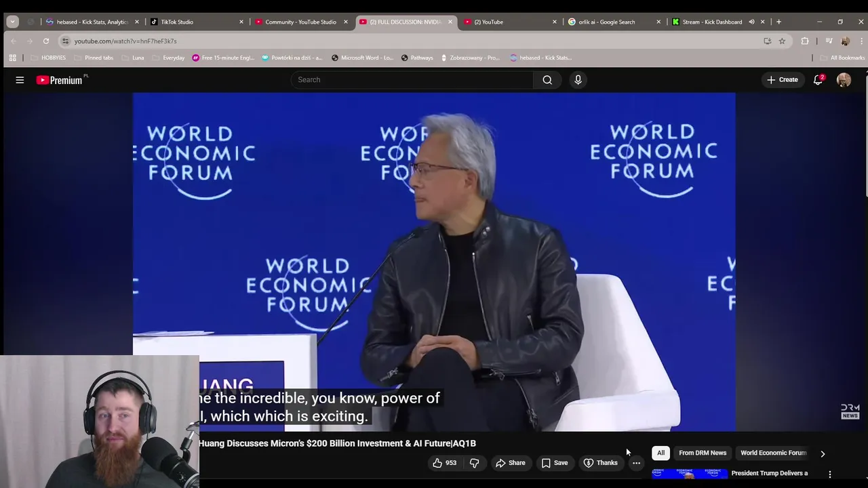Open Zobrazowany - Pro... bookmark
Screen dimensions: 868x488
[470, 58]
